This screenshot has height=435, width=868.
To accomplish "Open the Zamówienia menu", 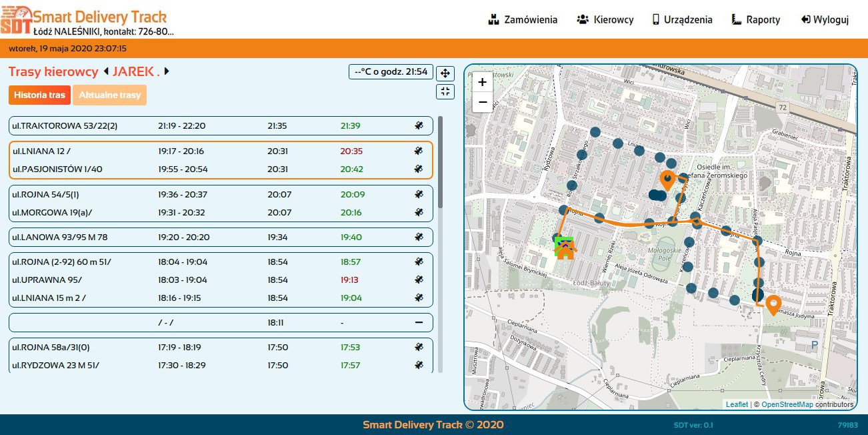I will (523, 19).
